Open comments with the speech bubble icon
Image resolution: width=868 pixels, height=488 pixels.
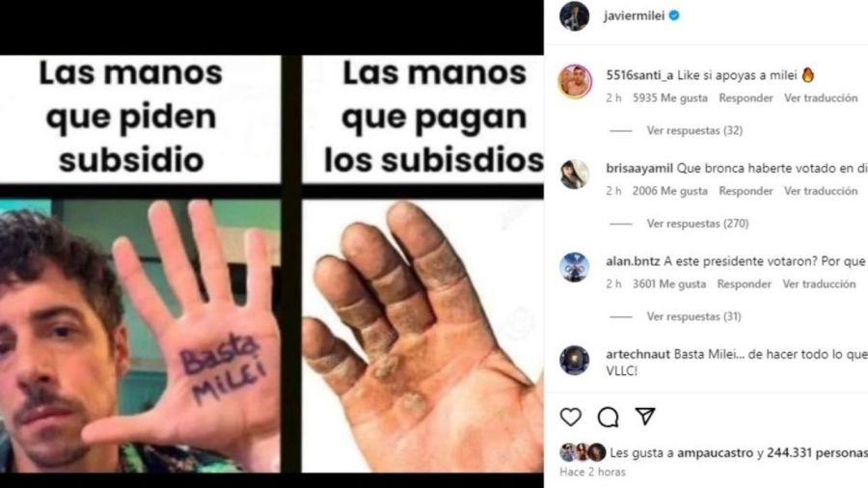(608, 417)
